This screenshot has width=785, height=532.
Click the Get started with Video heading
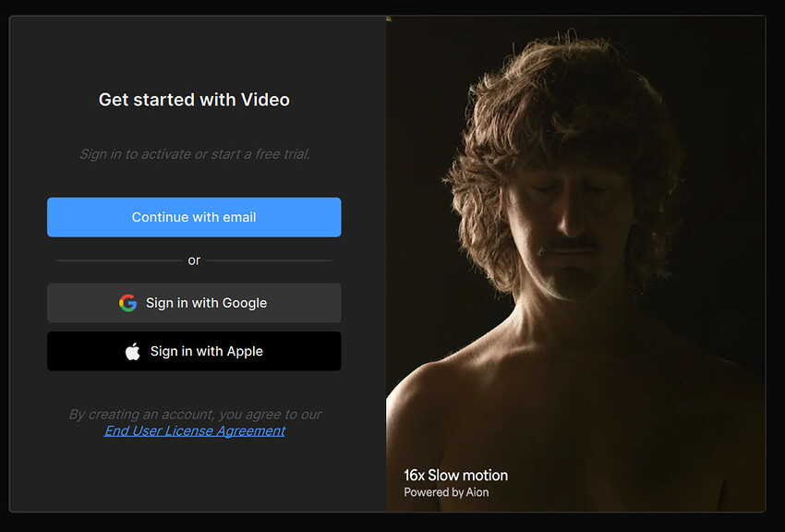click(x=194, y=100)
